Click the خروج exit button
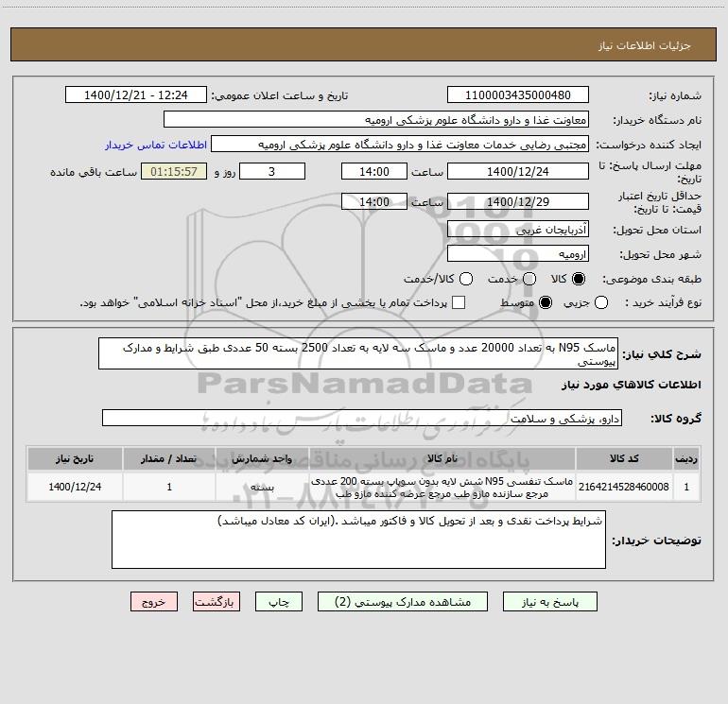This screenshot has height=704, width=728. (154, 602)
